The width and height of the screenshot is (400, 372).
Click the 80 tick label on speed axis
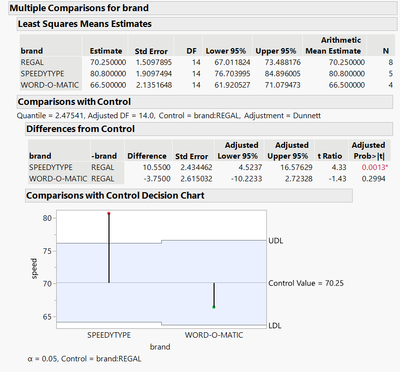tap(47, 218)
